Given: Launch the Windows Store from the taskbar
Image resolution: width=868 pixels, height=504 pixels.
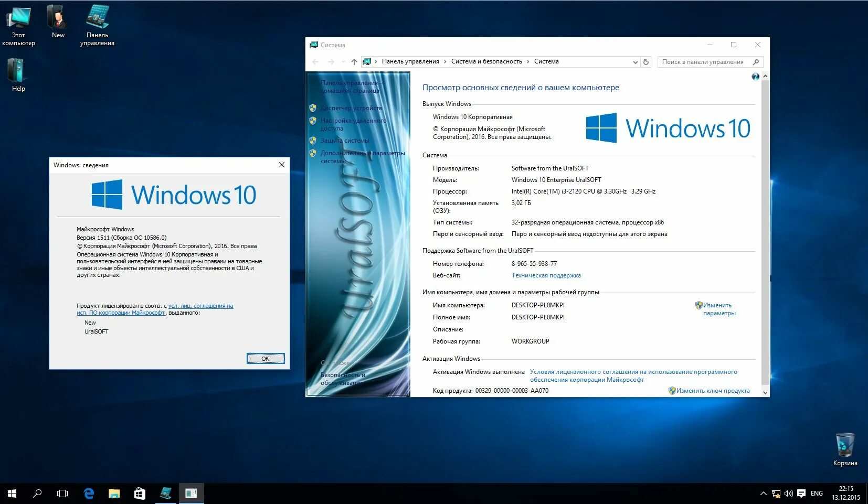Looking at the screenshot, I should click(x=140, y=493).
